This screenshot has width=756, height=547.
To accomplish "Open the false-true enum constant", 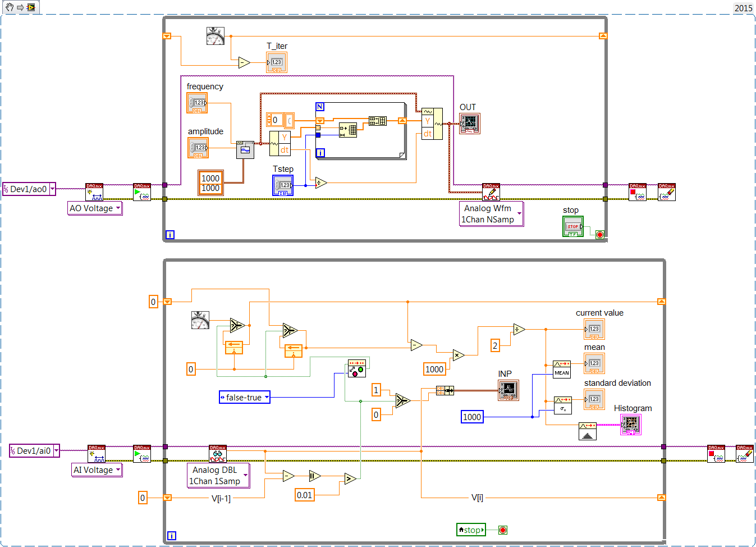I will (244, 397).
